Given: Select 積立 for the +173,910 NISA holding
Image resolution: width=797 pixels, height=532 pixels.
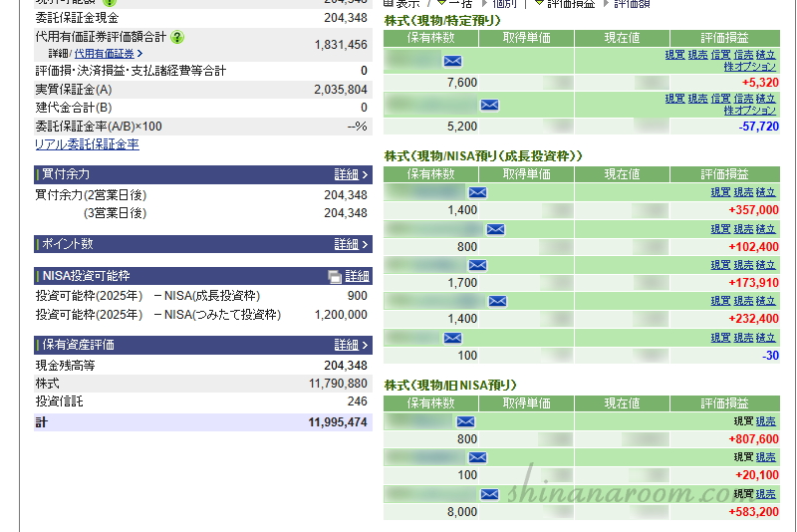Looking at the screenshot, I should coord(766,265).
